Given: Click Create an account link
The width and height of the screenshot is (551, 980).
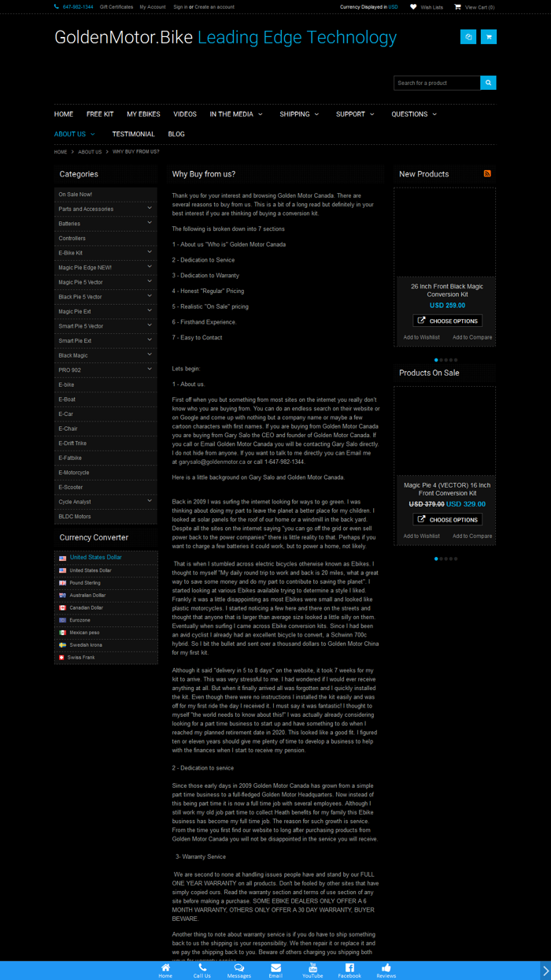Looking at the screenshot, I should 214,7.
